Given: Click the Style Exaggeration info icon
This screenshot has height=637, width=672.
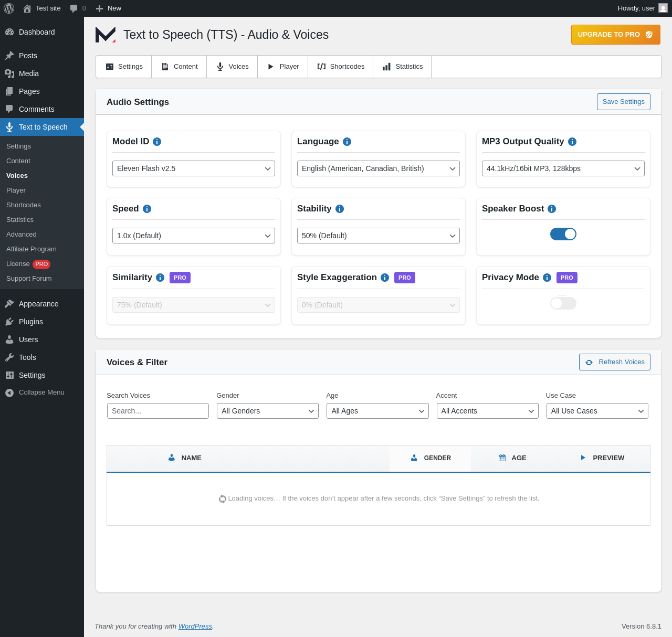Looking at the screenshot, I should (385, 278).
